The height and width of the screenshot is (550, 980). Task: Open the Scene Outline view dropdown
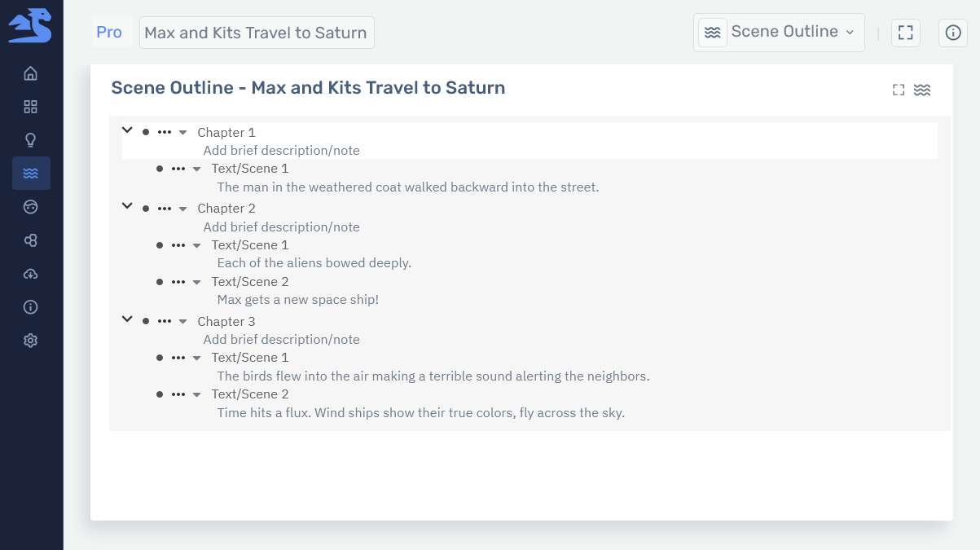[778, 32]
